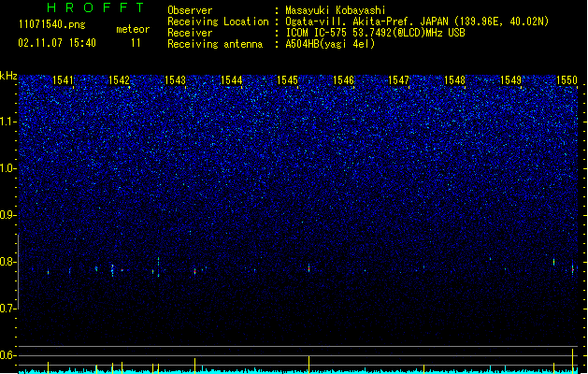Click the tall yellow intensity spike near 1550
The image size is (588, 374).
pyautogui.click(x=573, y=361)
